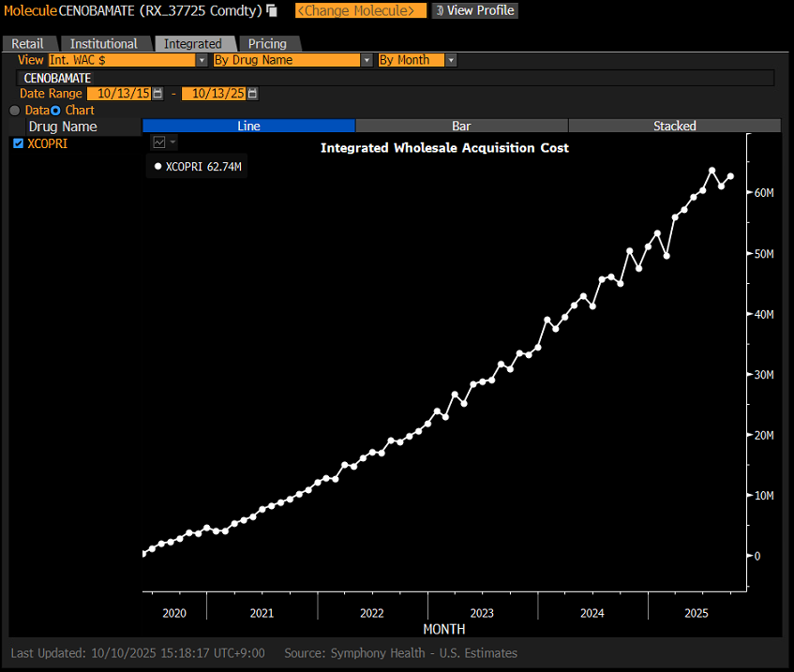The width and height of the screenshot is (794, 672).
Task: Switch chart to Stacked type
Action: click(x=675, y=126)
